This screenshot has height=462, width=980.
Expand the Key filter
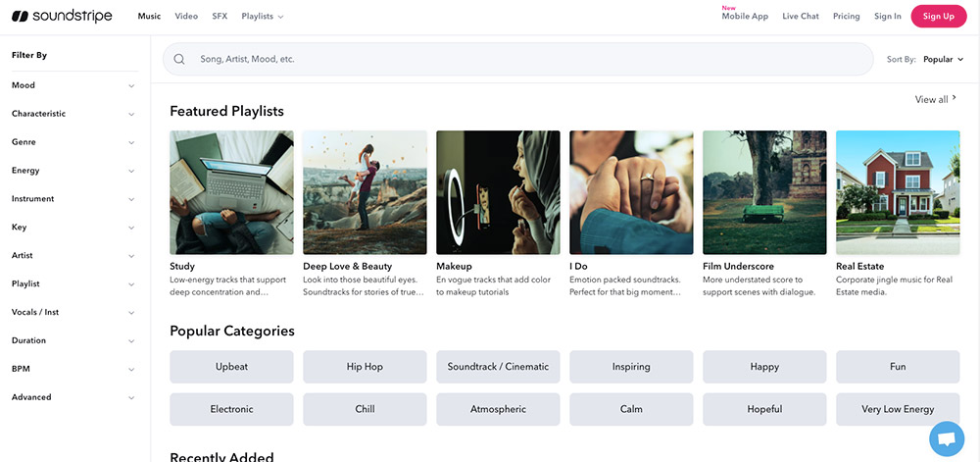click(x=73, y=228)
